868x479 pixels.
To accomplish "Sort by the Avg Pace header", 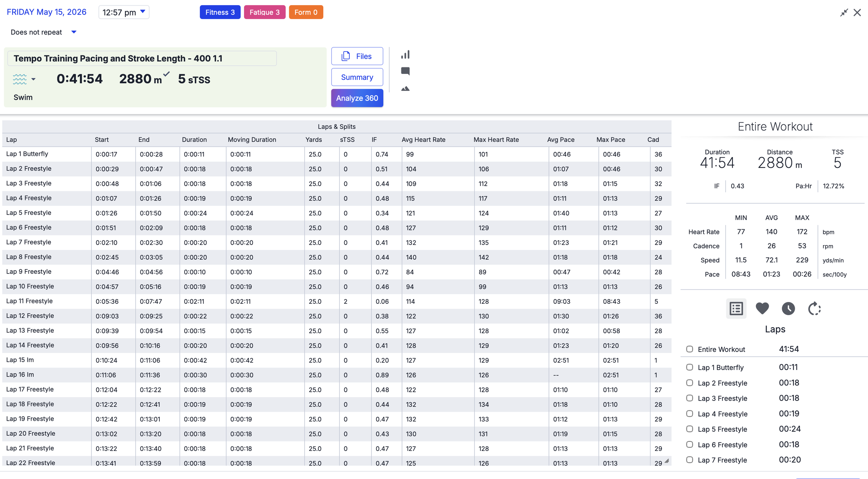I will [561, 140].
